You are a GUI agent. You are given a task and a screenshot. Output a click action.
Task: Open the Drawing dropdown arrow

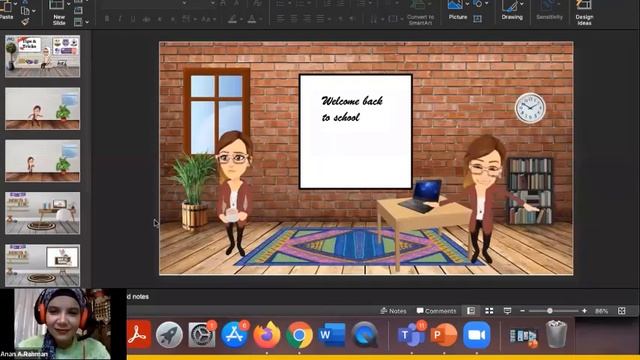pyautogui.click(x=522, y=4)
